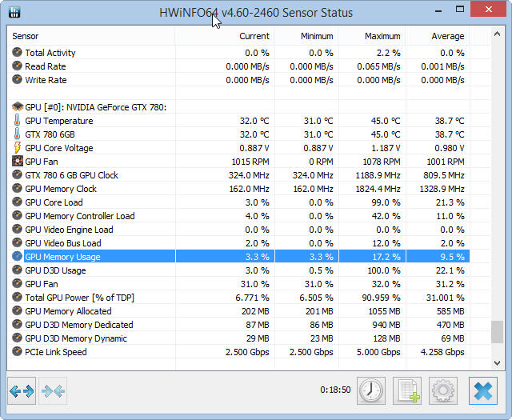Select the GPU Memory Controller Load row
The height and width of the screenshot is (420, 512).
238,216
